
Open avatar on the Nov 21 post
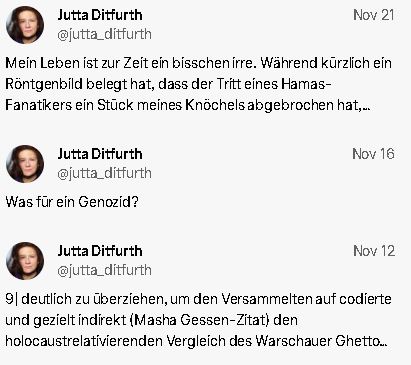[25, 25]
